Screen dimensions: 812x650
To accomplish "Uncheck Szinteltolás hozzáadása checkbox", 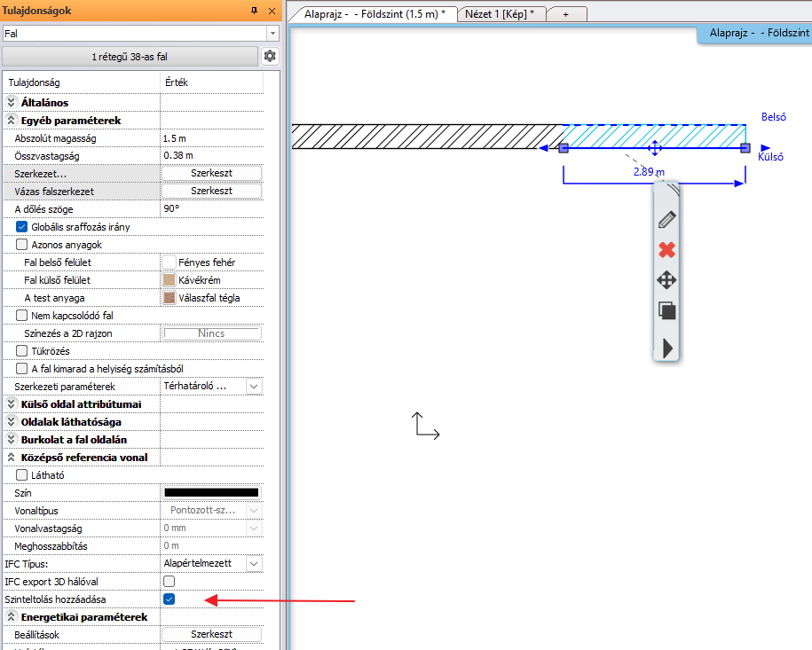I will [169, 599].
